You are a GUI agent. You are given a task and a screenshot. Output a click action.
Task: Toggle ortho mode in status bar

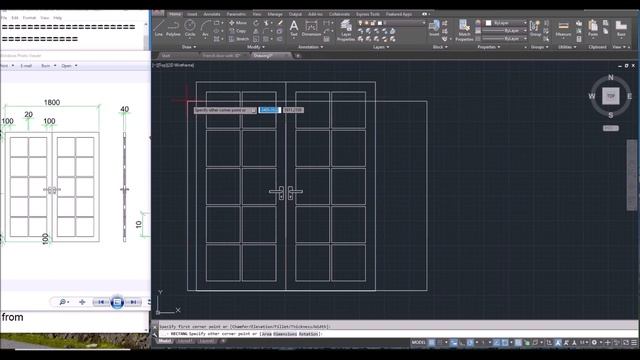coord(462,343)
